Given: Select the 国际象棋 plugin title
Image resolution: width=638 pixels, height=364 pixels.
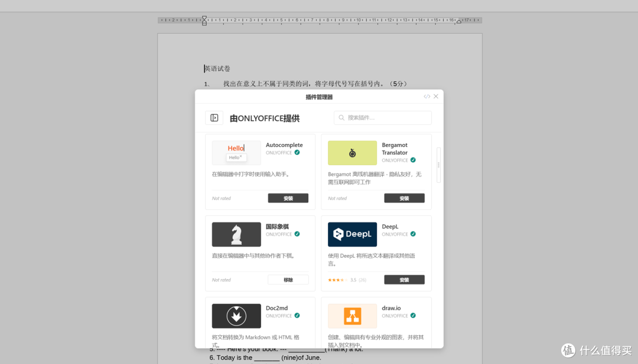Looking at the screenshot, I should (277, 227).
